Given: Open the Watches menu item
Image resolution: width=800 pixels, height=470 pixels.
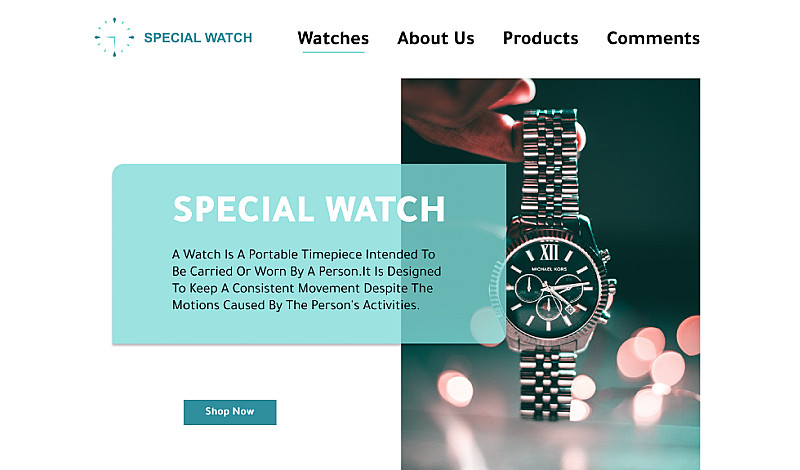Looking at the screenshot, I should point(333,38).
